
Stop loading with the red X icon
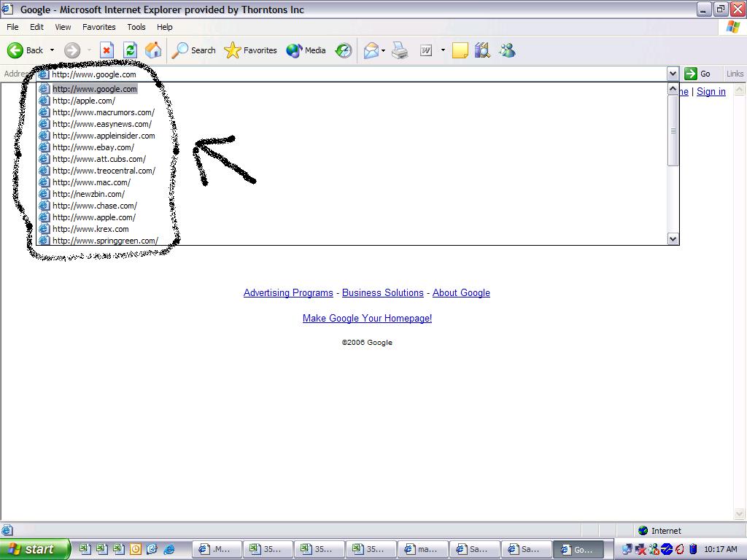pos(107,50)
